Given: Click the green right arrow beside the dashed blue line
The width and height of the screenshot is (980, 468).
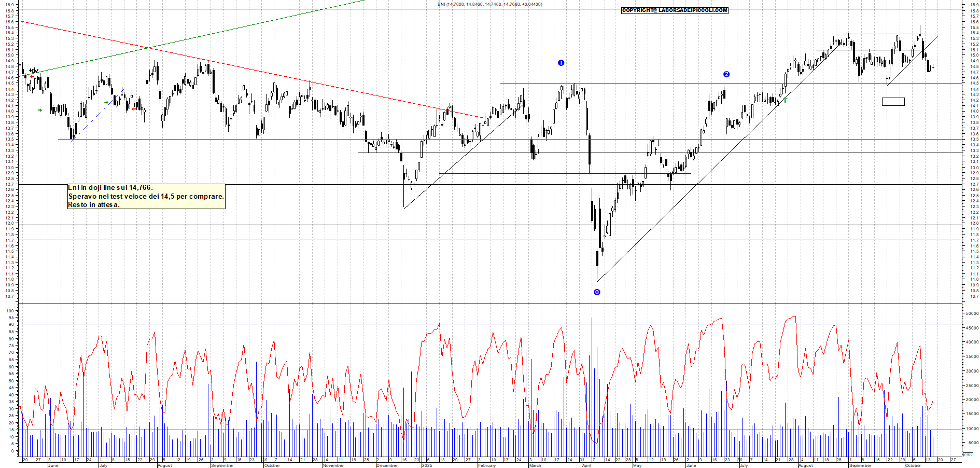Looking at the screenshot, I should [x=106, y=103].
